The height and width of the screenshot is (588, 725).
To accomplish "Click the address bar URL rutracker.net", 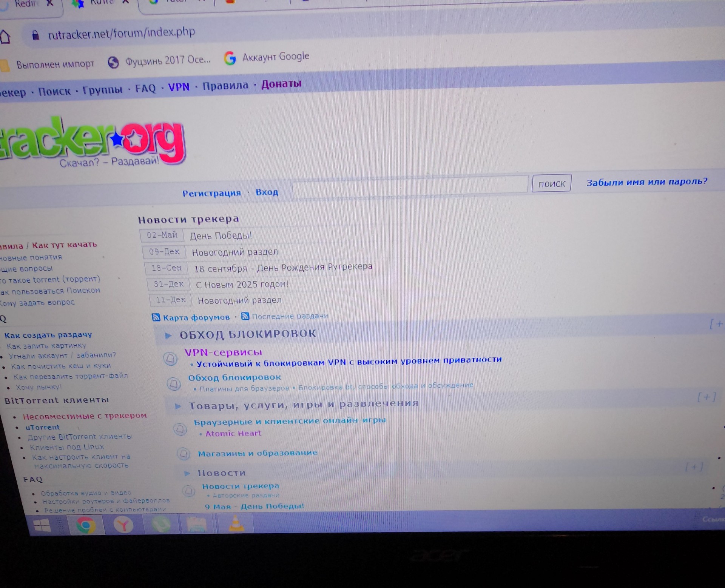I will click(121, 33).
